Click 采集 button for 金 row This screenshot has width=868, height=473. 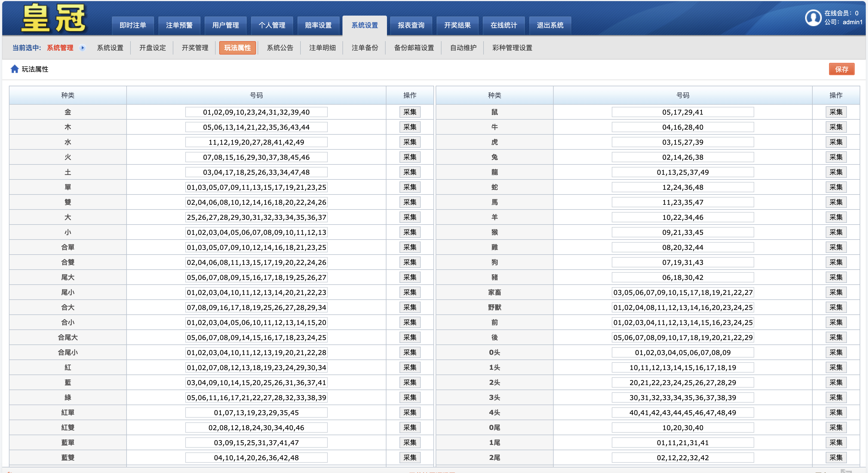[x=410, y=112]
